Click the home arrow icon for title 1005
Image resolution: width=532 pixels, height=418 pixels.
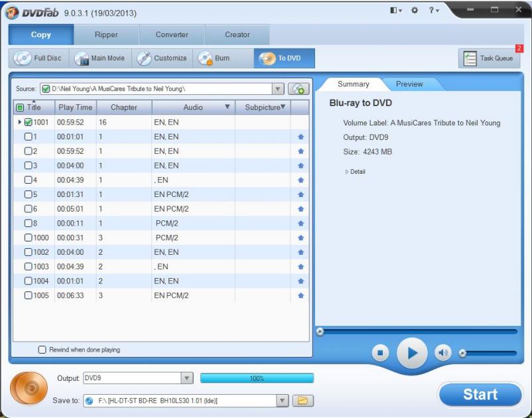pyautogui.click(x=300, y=295)
